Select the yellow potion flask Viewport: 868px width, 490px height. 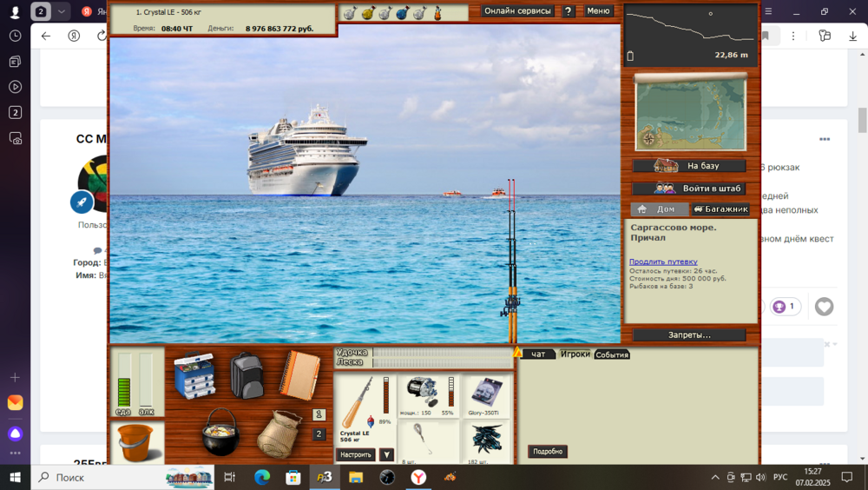[367, 13]
